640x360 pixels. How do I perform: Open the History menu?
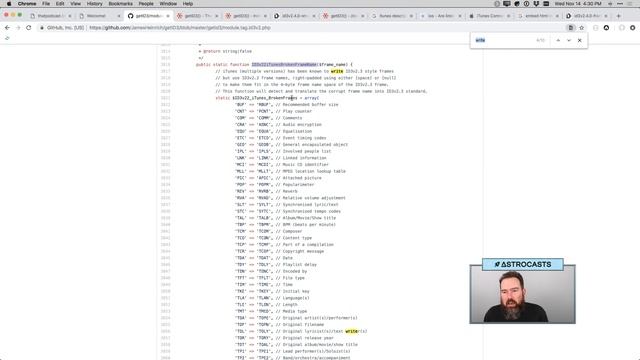94,4
